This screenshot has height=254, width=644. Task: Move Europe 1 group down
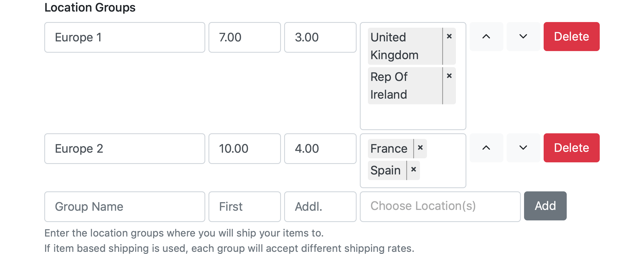coord(523,37)
